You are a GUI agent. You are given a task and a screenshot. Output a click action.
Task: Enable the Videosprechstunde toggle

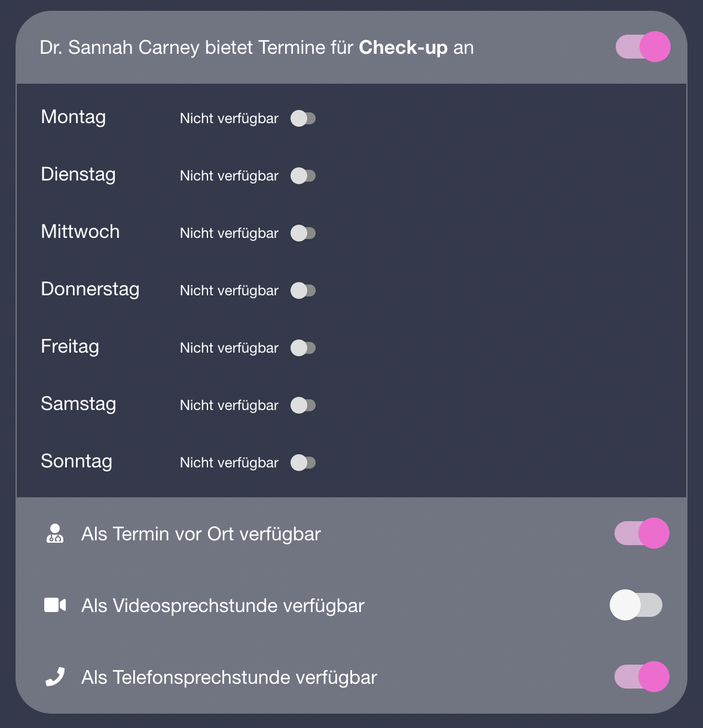coord(636,605)
